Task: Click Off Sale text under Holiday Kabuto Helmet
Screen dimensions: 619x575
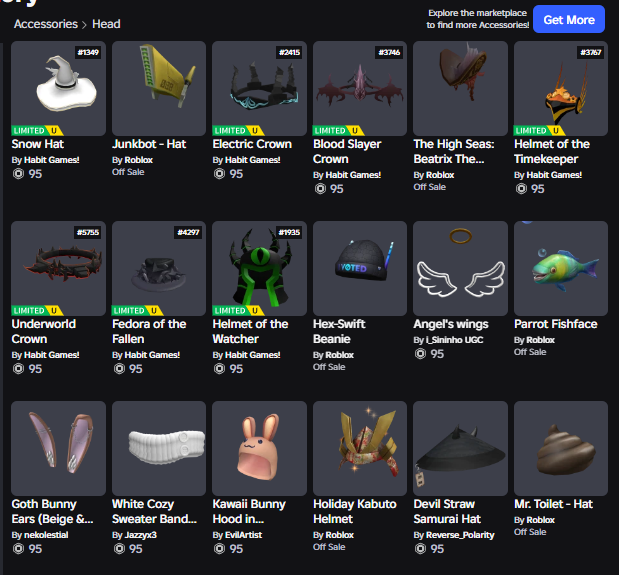Action: pyautogui.click(x=329, y=547)
